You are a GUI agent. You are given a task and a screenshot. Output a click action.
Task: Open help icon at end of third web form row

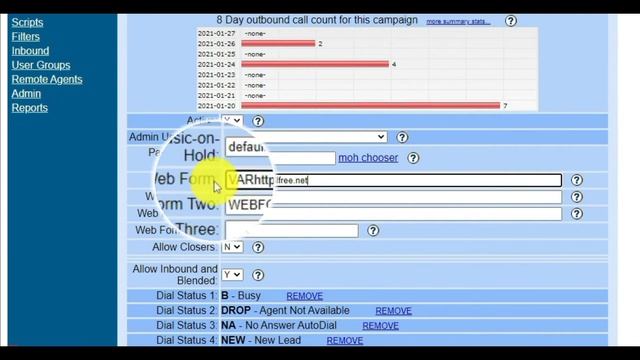(x=576, y=214)
